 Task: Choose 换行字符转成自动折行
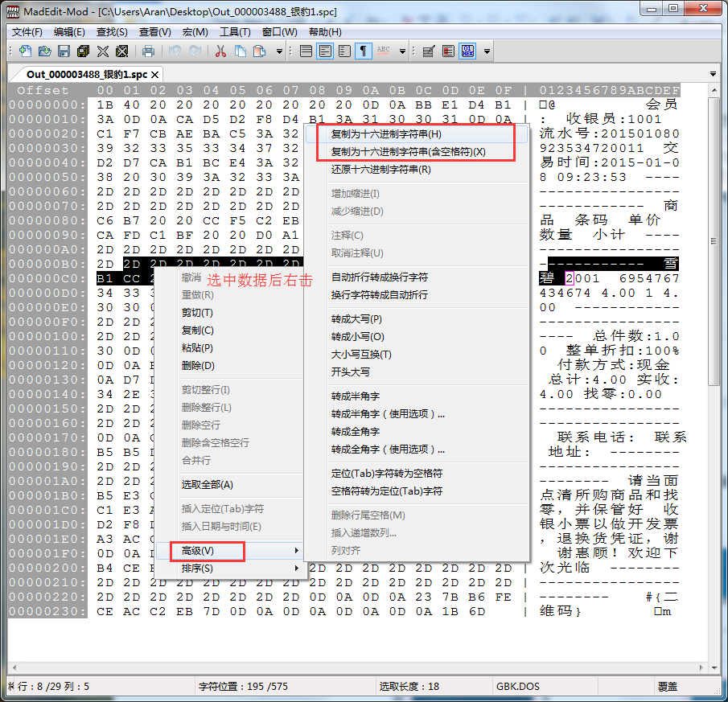(x=416, y=294)
